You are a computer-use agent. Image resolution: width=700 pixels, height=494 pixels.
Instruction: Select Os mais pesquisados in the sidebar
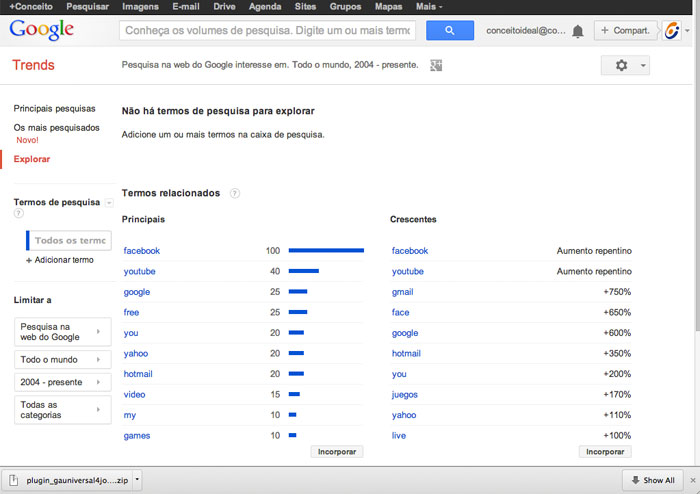click(56, 128)
